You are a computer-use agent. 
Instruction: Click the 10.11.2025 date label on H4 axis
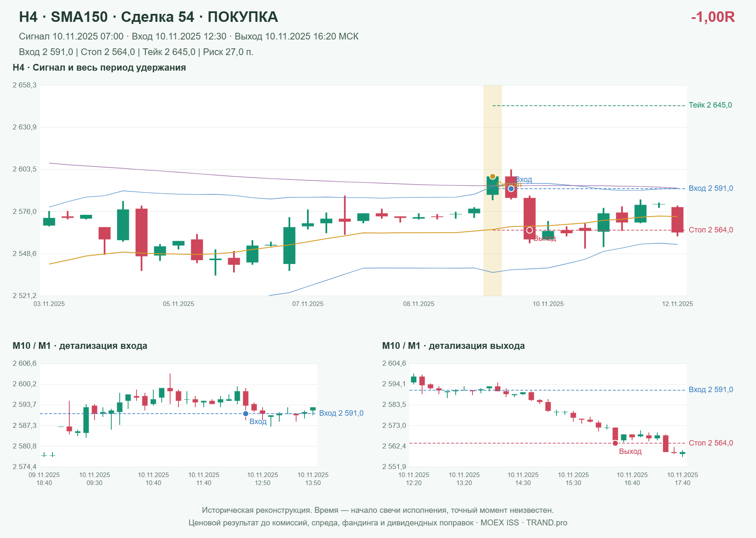(x=548, y=304)
